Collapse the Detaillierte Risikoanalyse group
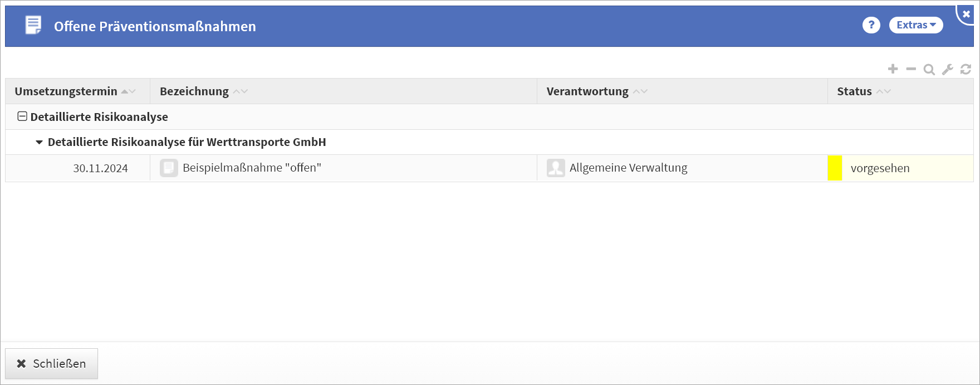This screenshot has height=385, width=980. click(x=22, y=116)
